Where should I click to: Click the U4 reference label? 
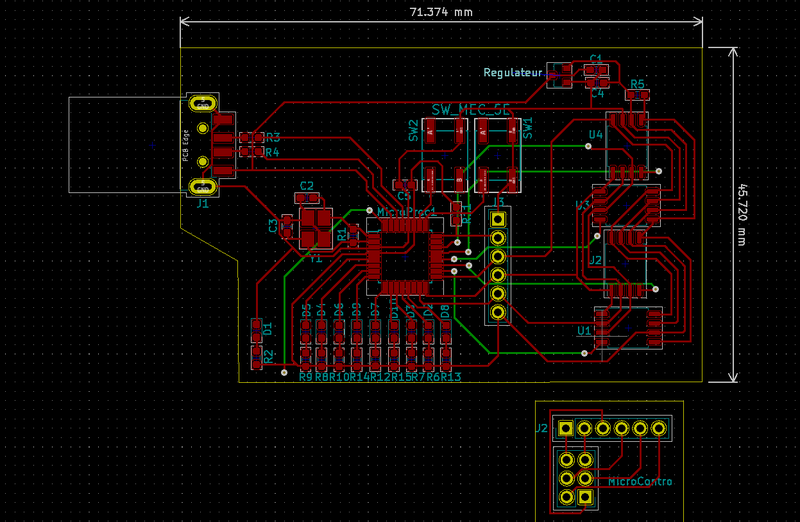[596, 134]
